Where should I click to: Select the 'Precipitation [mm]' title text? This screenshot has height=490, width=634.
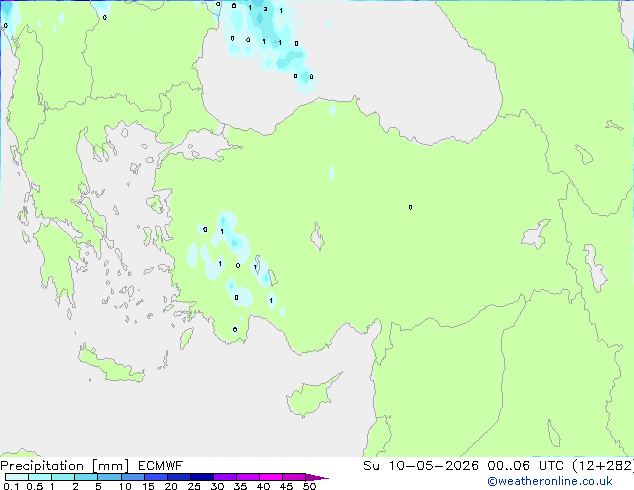[x=65, y=466]
